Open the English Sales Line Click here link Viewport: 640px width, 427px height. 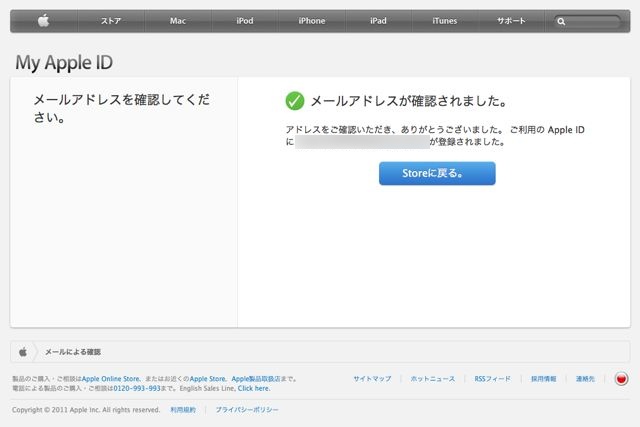tap(253, 388)
